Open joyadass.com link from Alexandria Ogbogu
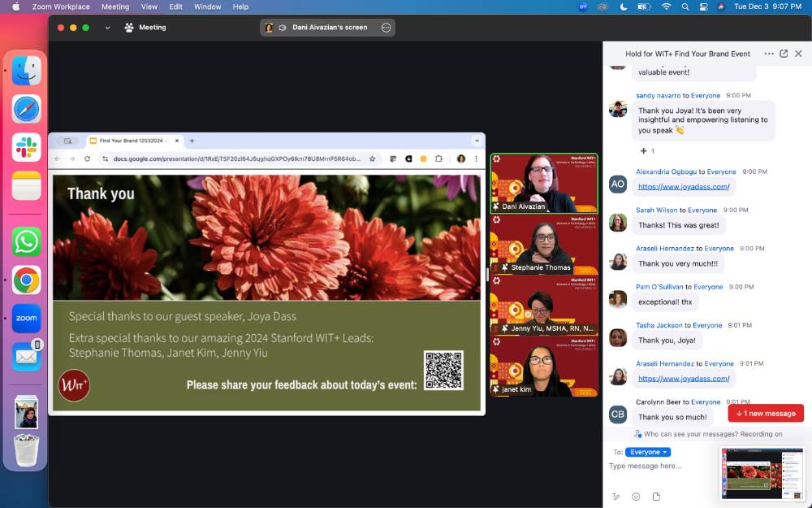Image resolution: width=812 pixels, height=508 pixels. pyautogui.click(x=684, y=186)
